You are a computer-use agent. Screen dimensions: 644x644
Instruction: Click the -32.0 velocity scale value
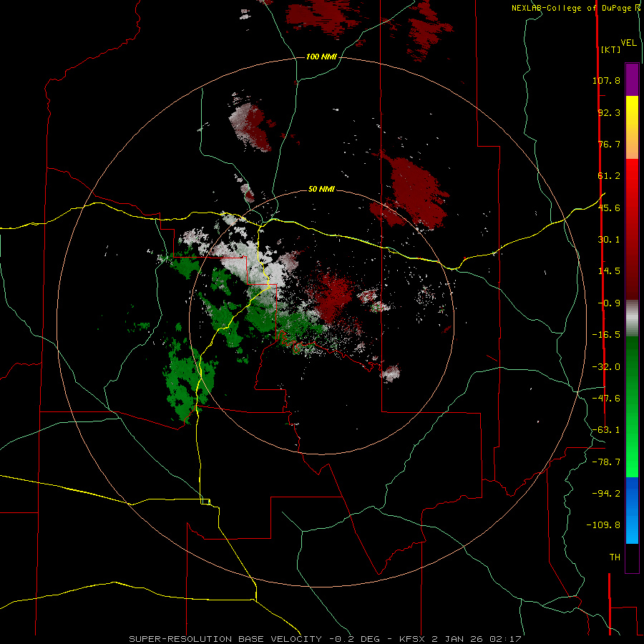[606, 367]
